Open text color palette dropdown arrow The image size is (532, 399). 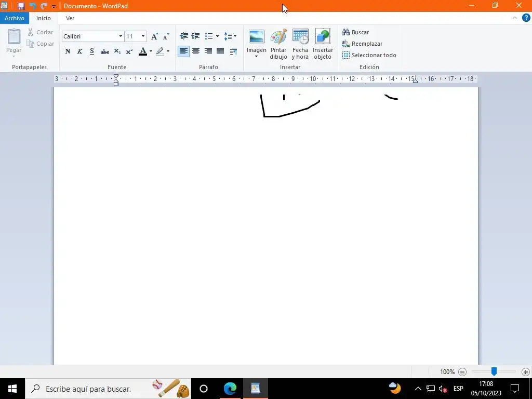pos(151,51)
